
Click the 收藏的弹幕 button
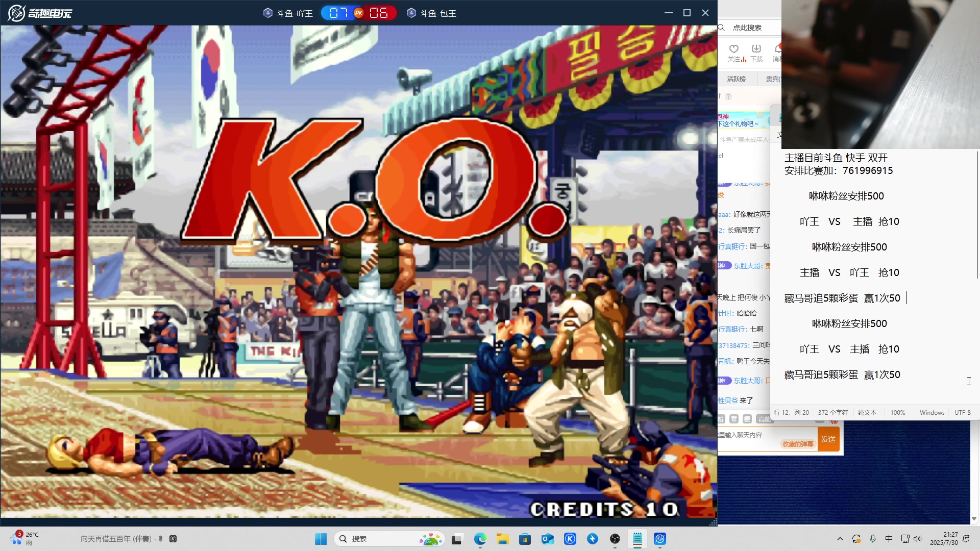pos(798,444)
